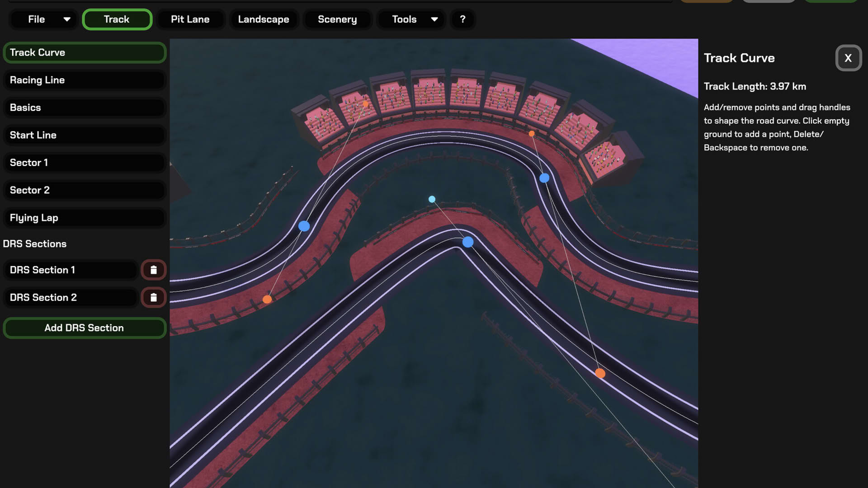
Task: Close the Track Curve panel
Action: tap(848, 58)
